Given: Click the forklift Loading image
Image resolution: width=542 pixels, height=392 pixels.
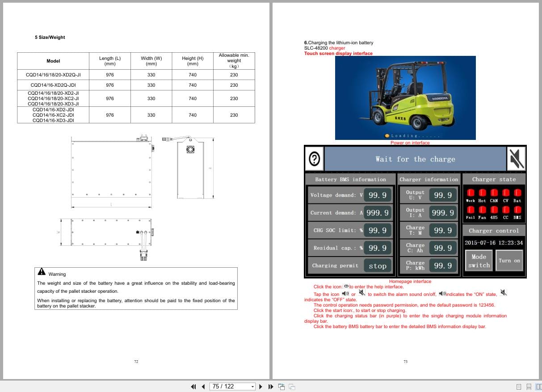Looking at the screenshot, I should click(x=405, y=98).
